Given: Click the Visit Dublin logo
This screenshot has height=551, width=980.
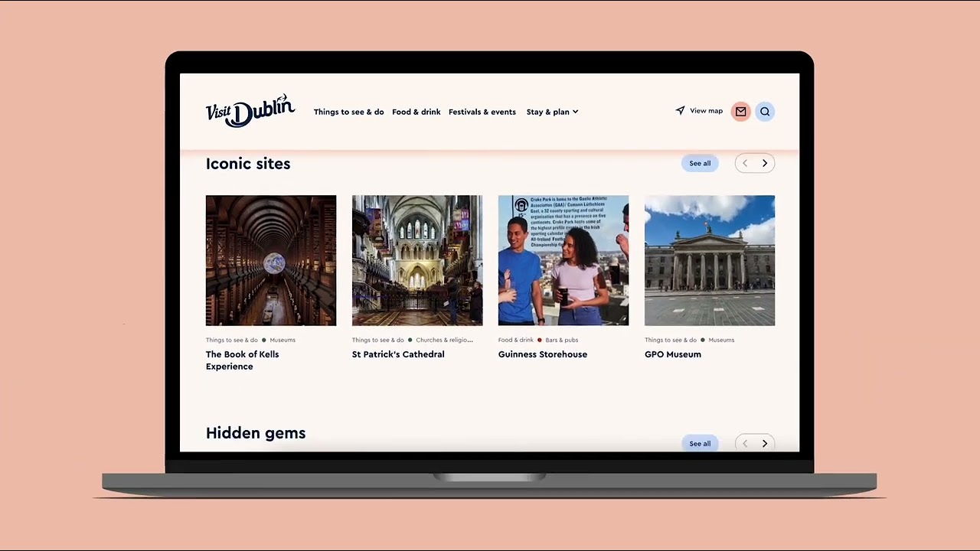Looking at the screenshot, I should [250, 111].
